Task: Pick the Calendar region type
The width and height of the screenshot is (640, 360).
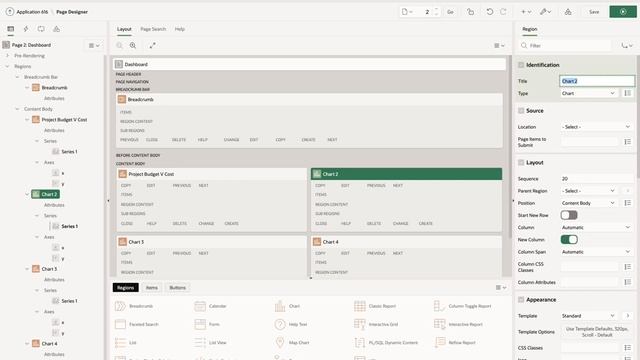Action: [x=210, y=306]
